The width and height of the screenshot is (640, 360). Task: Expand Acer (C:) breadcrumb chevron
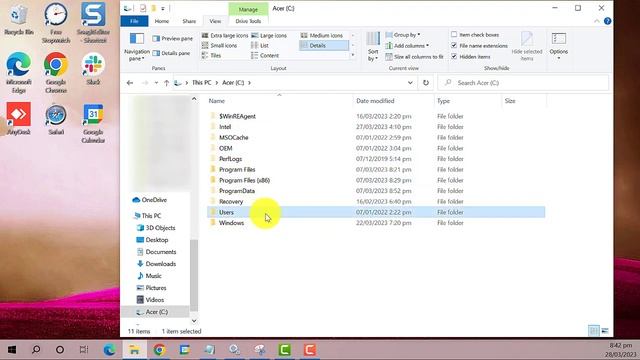pos(249,83)
